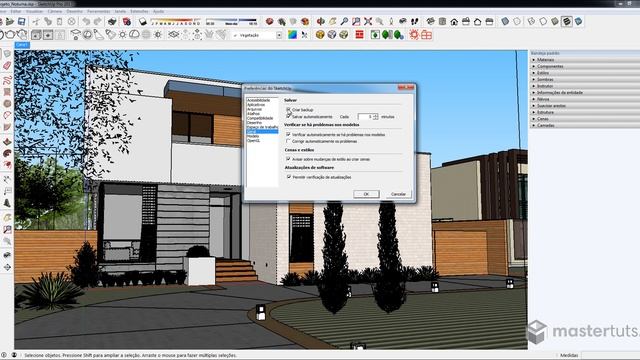640x360 pixels.
Task: Click the autosave minutes input field
Action: [x=365, y=117]
